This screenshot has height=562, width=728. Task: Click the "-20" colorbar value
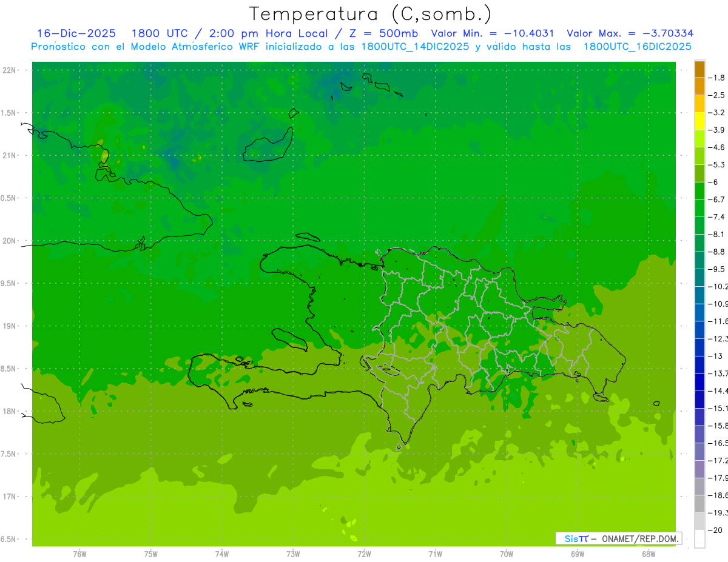point(715,530)
